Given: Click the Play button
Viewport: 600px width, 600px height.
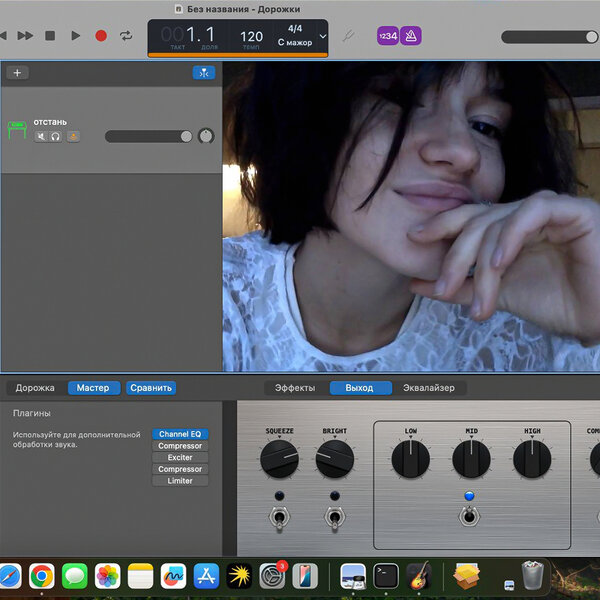Looking at the screenshot, I should (x=75, y=36).
